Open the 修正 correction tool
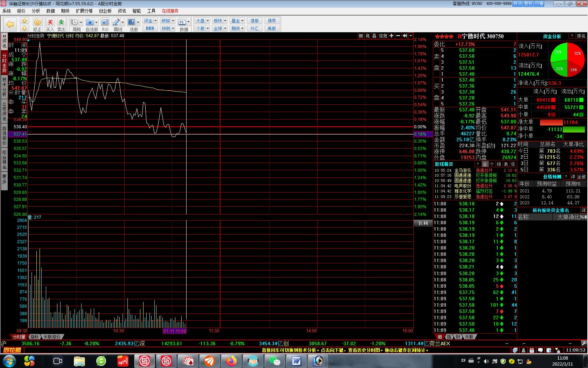 click(37, 25)
